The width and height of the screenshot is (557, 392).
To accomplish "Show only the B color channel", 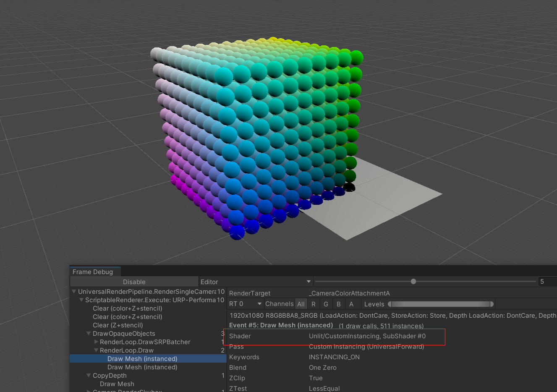I will click(x=338, y=303).
